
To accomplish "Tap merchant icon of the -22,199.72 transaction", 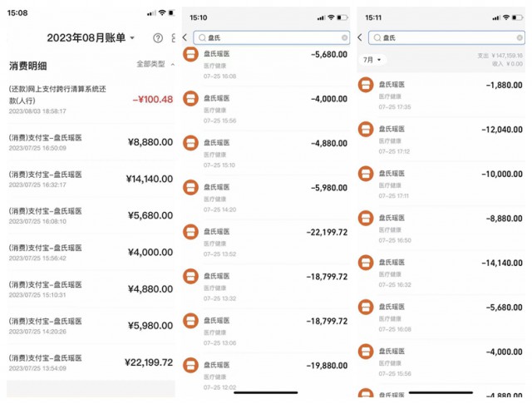I will pos(190,232).
